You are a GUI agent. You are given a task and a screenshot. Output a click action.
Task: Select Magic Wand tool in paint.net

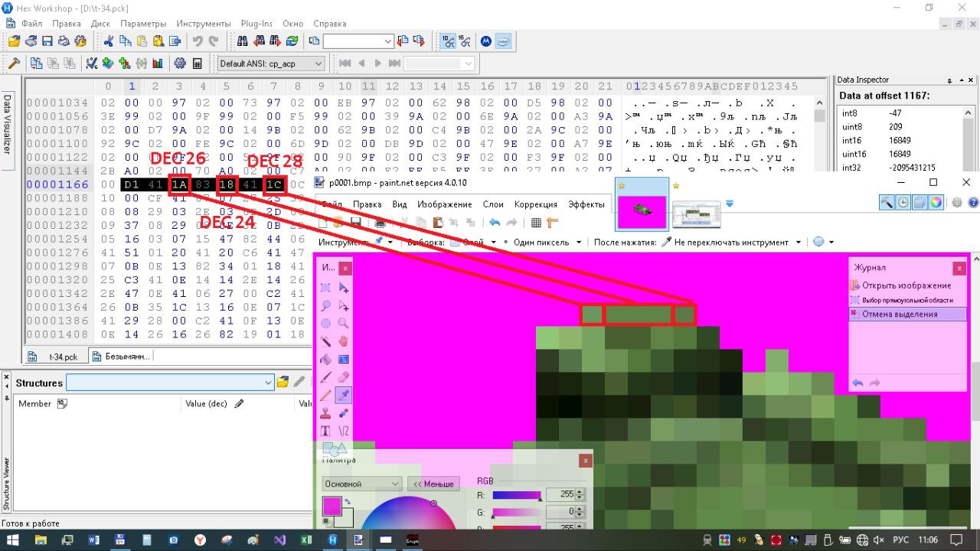[x=326, y=341]
